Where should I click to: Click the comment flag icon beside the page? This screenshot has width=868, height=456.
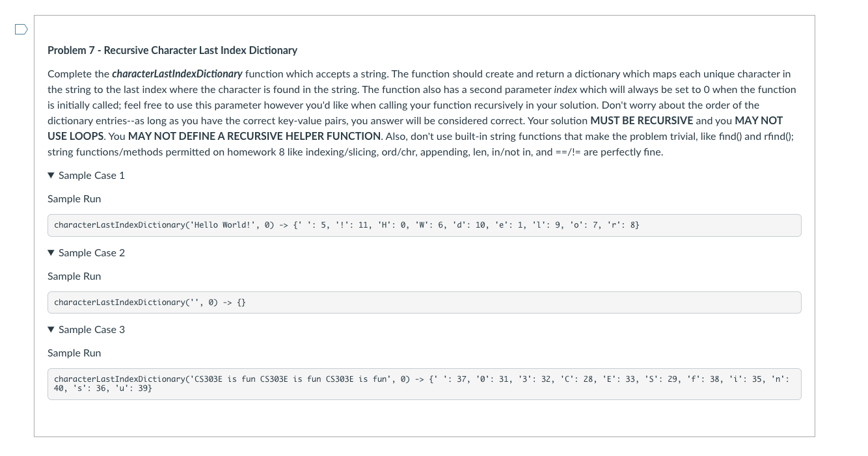click(21, 29)
